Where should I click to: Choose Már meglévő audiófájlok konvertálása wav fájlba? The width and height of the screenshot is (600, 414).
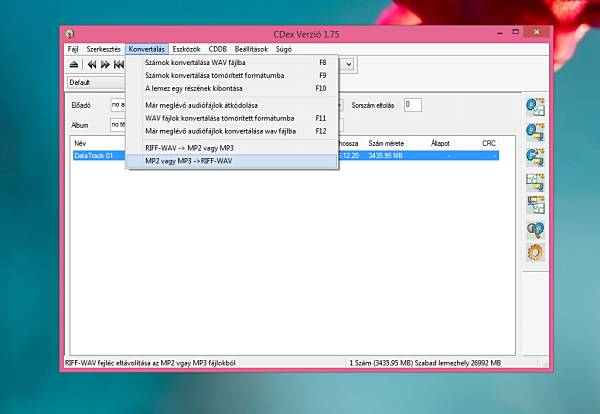[x=232, y=131]
